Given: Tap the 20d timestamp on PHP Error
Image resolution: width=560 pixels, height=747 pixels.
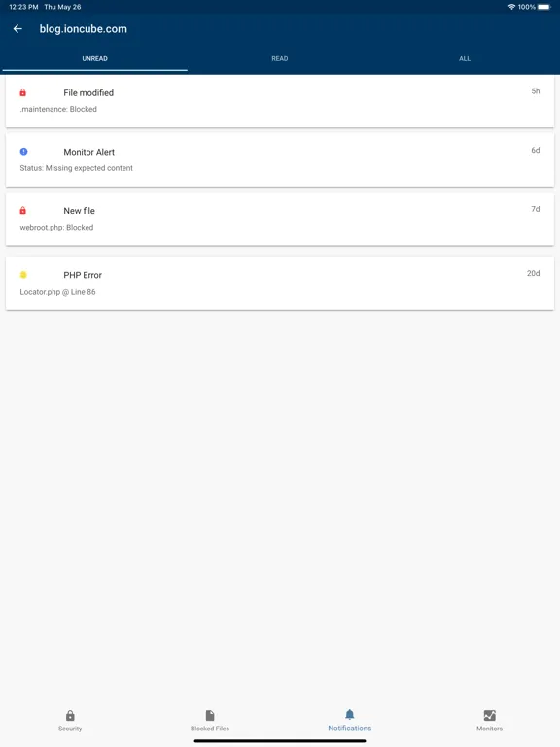Looking at the screenshot, I should click(x=534, y=273).
